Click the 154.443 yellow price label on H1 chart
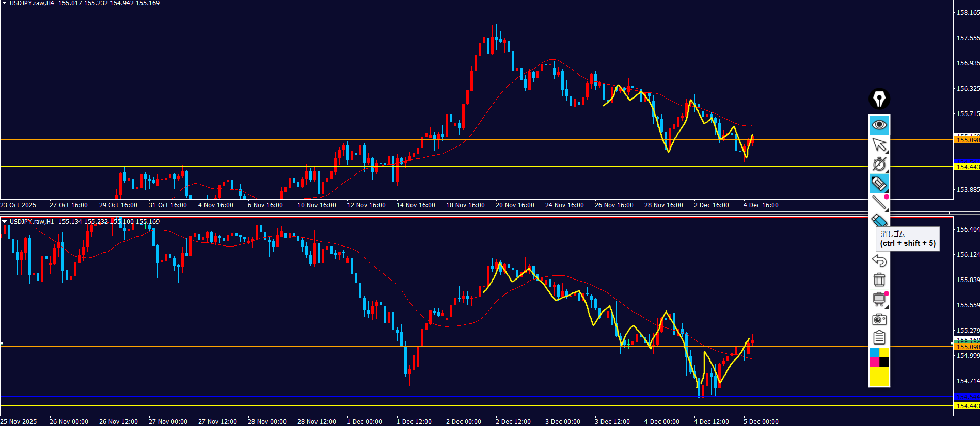Screen dimensions: 980x426 tap(967, 406)
